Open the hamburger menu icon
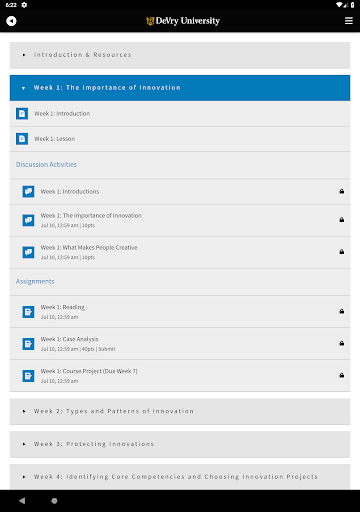This screenshot has height=512, width=360. [349, 21]
